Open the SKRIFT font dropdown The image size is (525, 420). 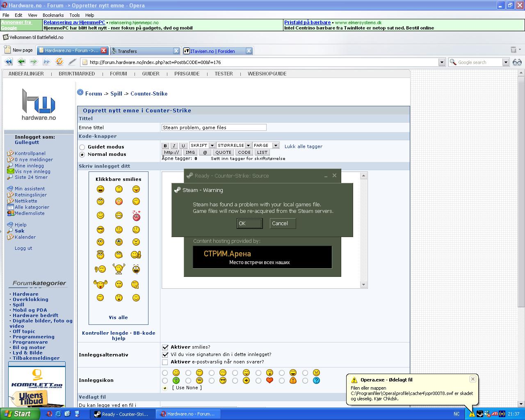point(202,145)
